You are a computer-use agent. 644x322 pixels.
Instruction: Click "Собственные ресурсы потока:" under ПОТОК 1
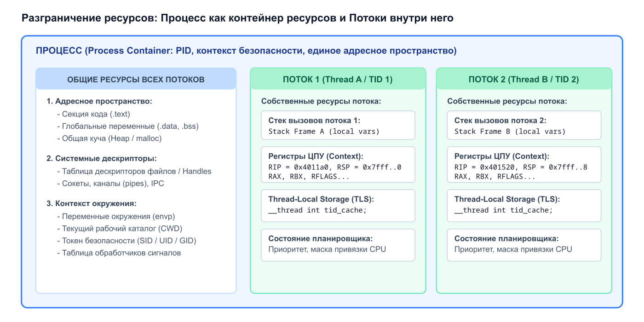(x=321, y=101)
